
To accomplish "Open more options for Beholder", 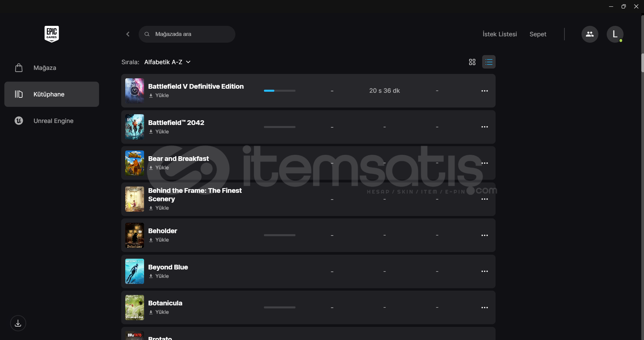I will [x=485, y=235].
